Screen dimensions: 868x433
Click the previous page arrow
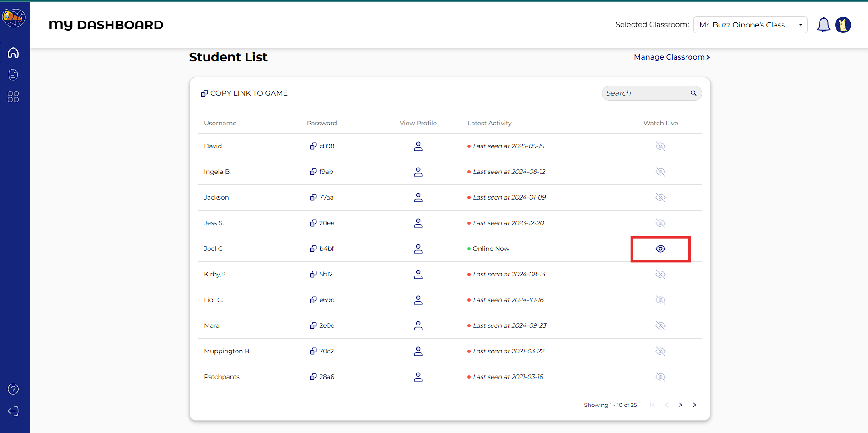(666, 405)
